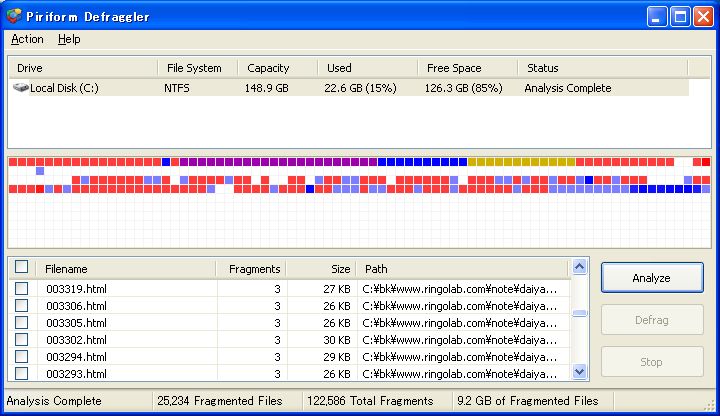The image size is (720, 416).
Task: Click the 9.2 GB of Fragmented Files status entry
Action: (528, 401)
